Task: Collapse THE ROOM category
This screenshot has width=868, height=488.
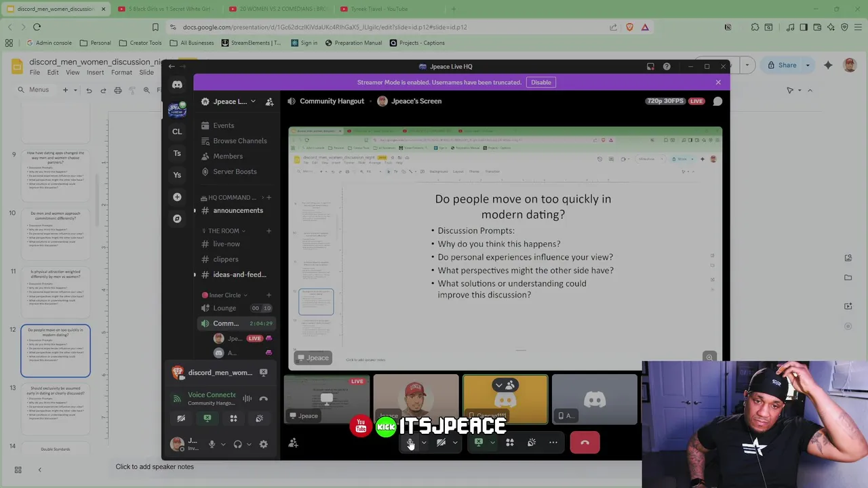Action: [x=223, y=231]
